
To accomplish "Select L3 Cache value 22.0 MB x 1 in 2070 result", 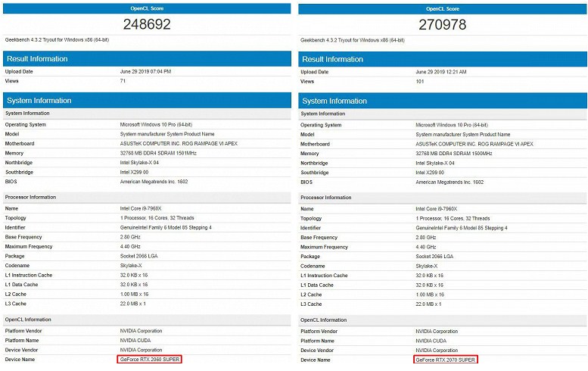I will pos(428,304).
